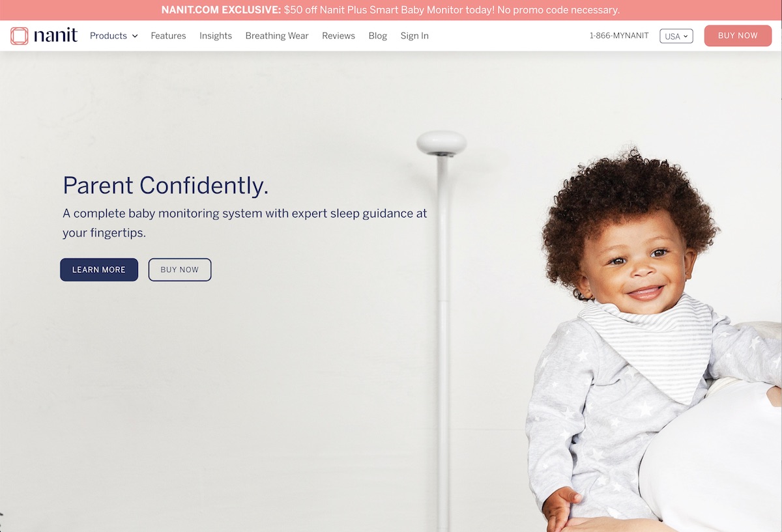Click the NANIT.COM EXCLUSIVE promo banner
This screenshot has height=532, width=782.
tap(391, 10)
